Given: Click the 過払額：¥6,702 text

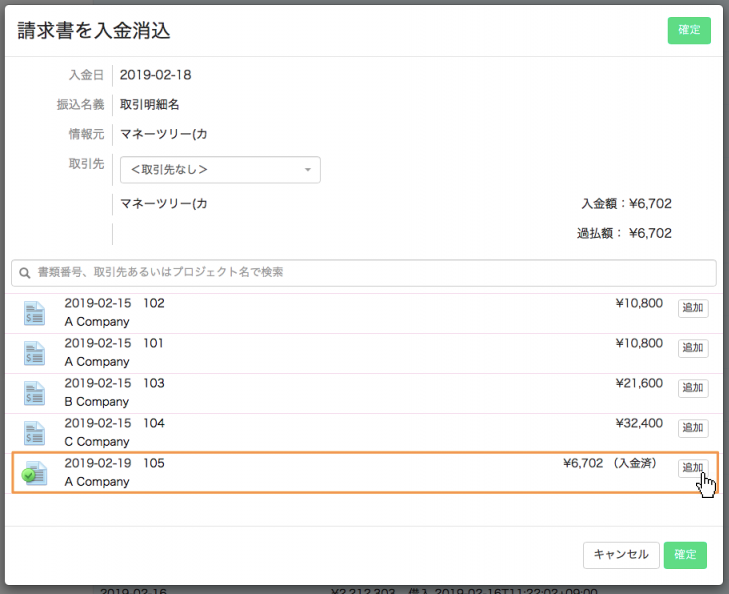Looking at the screenshot, I should pos(624,233).
